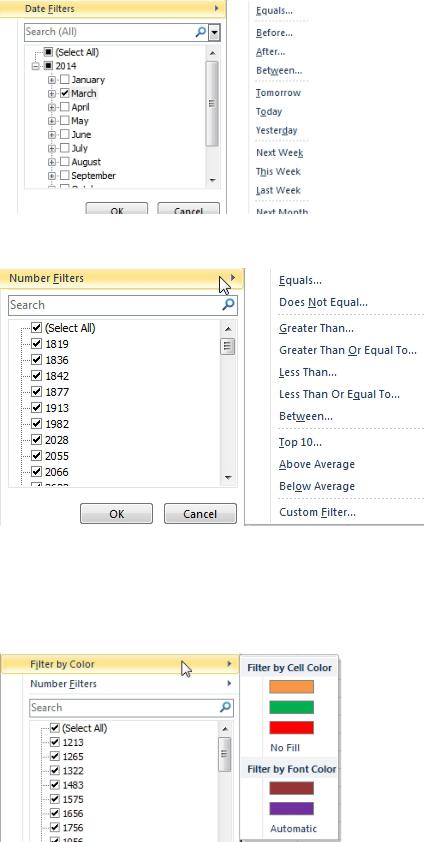Click scroll-up arrow in Filter by Color list
This screenshot has height=842, width=424.
click(x=225, y=729)
